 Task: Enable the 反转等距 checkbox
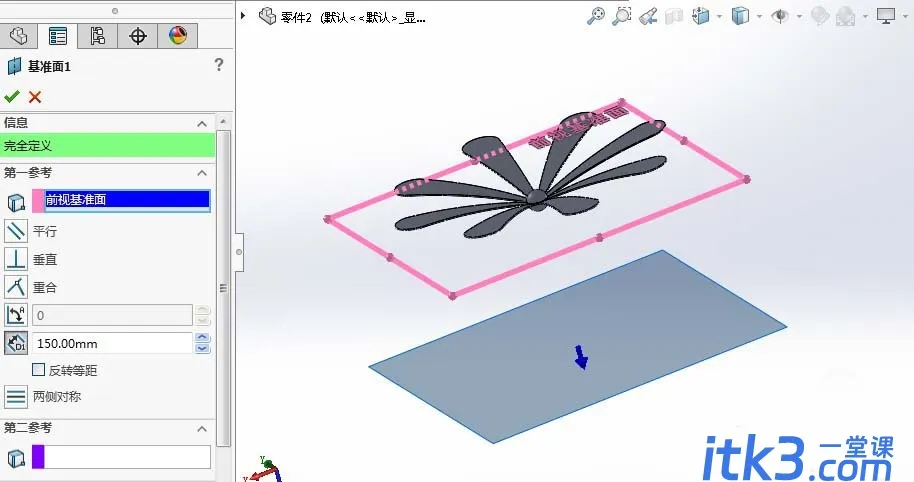point(38,370)
